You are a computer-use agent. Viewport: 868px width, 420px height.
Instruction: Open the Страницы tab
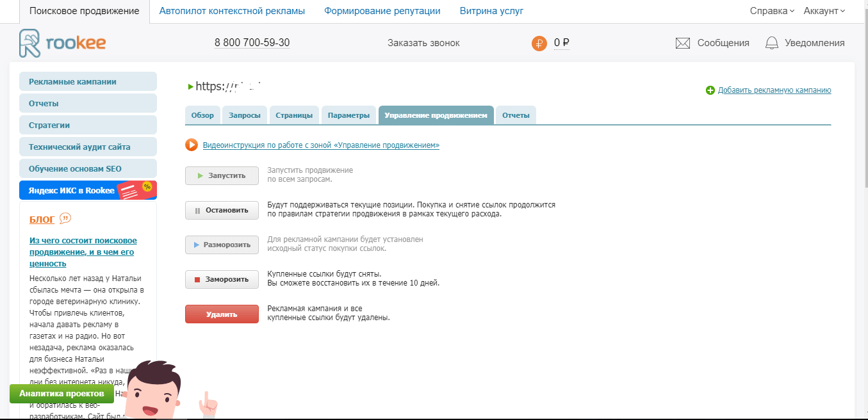click(x=294, y=115)
